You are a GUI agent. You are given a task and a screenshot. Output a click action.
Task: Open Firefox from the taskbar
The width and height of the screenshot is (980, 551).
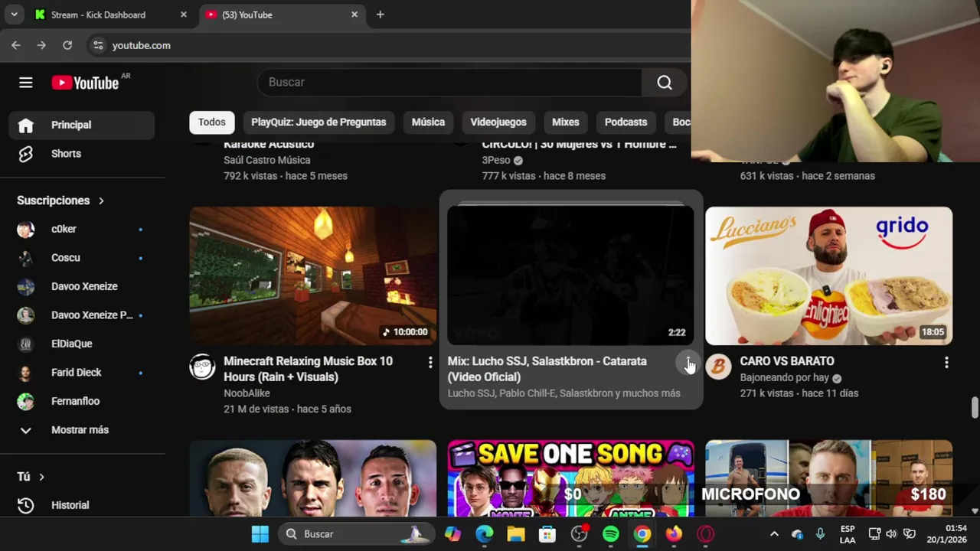click(x=674, y=534)
